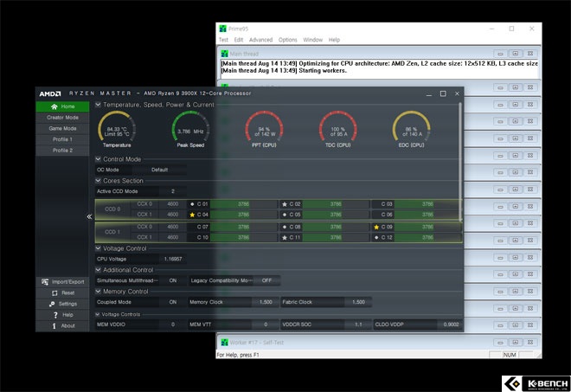Click the VDDCR SOC value field

(x=358, y=325)
